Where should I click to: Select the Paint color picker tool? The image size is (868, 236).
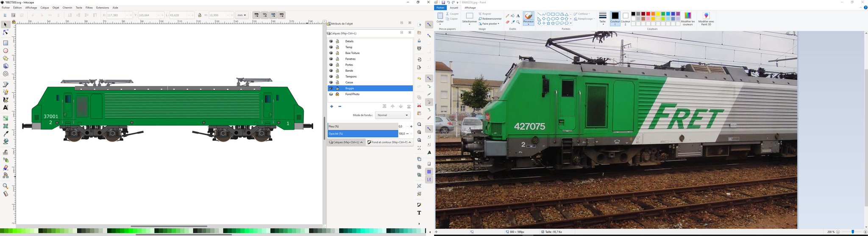[x=513, y=22]
